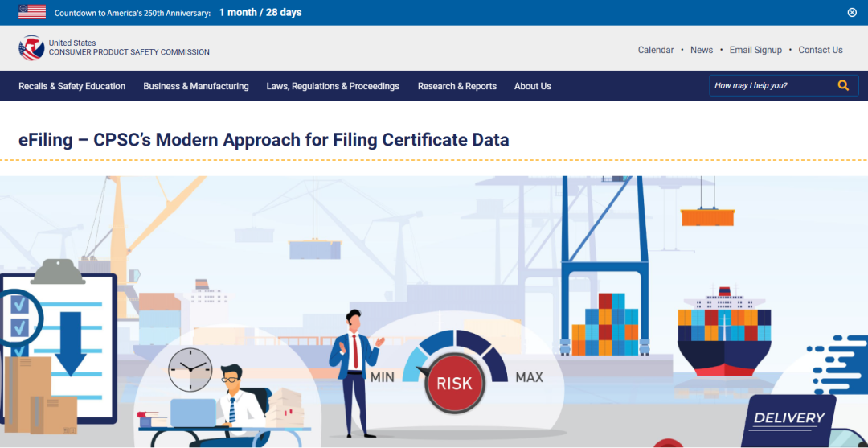Image resolution: width=868 pixels, height=448 pixels.
Task: Click the '1 month / 28 days' countdown text
Action: pyautogui.click(x=260, y=12)
